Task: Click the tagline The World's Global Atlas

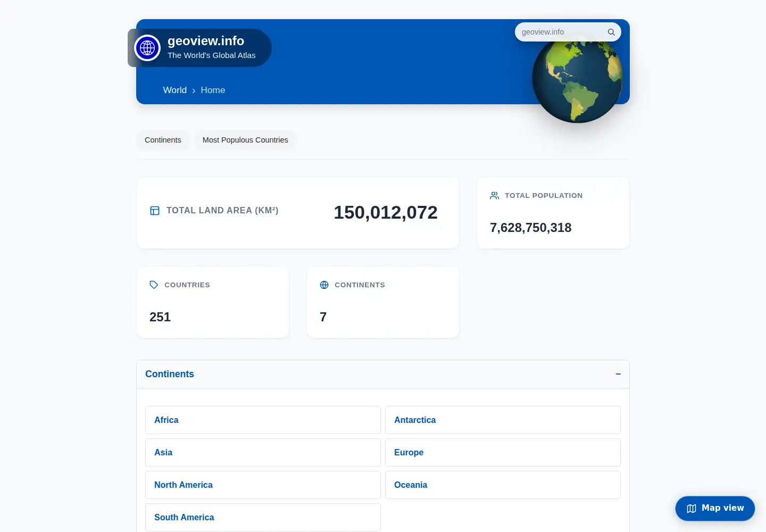Action: (212, 55)
